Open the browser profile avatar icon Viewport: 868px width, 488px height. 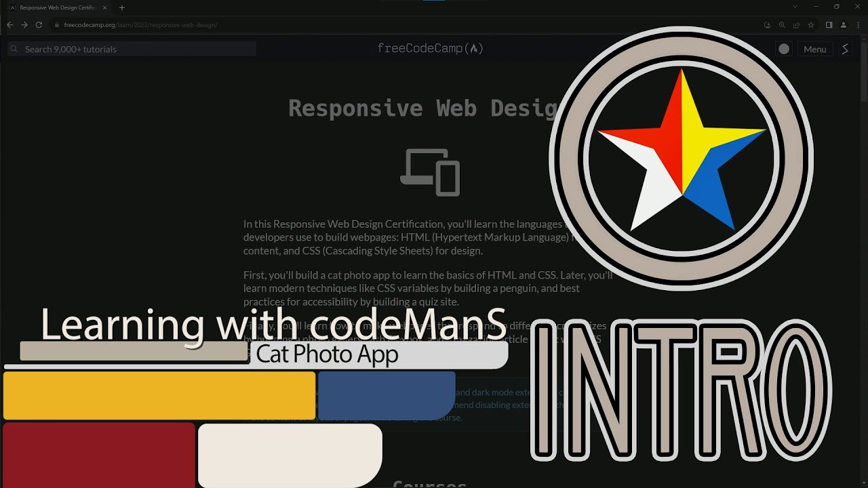(x=843, y=25)
